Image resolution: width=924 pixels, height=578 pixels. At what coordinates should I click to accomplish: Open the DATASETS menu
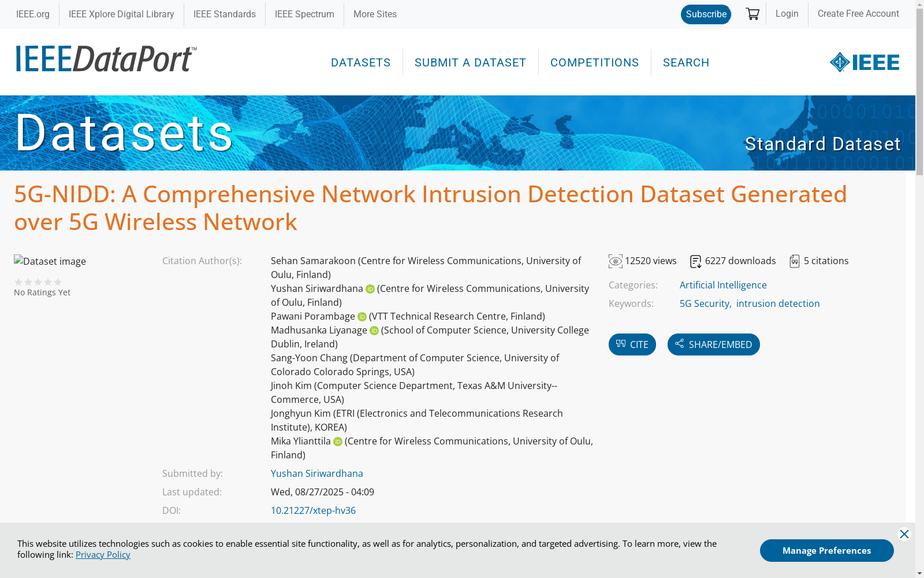[361, 62]
